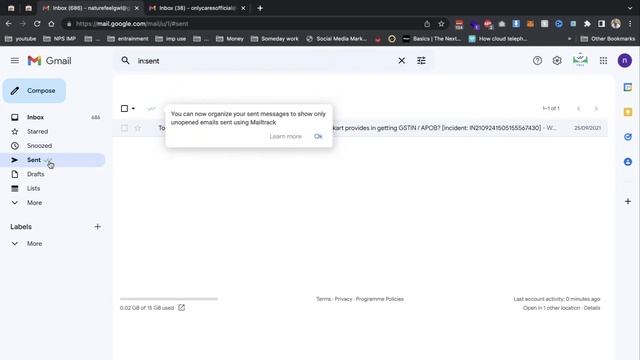Open a new browser tab

(260, 8)
